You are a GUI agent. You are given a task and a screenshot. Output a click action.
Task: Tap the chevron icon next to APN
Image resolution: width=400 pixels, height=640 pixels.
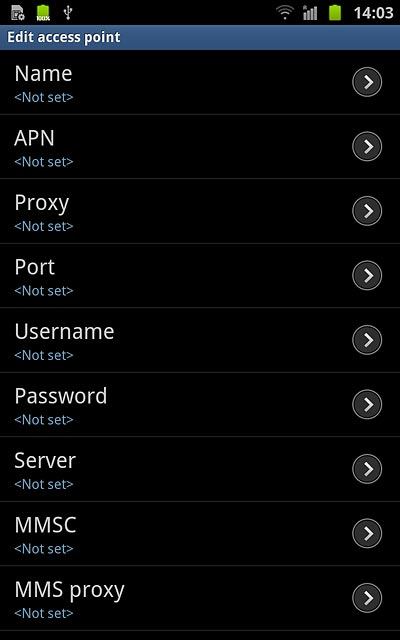pos(367,147)
